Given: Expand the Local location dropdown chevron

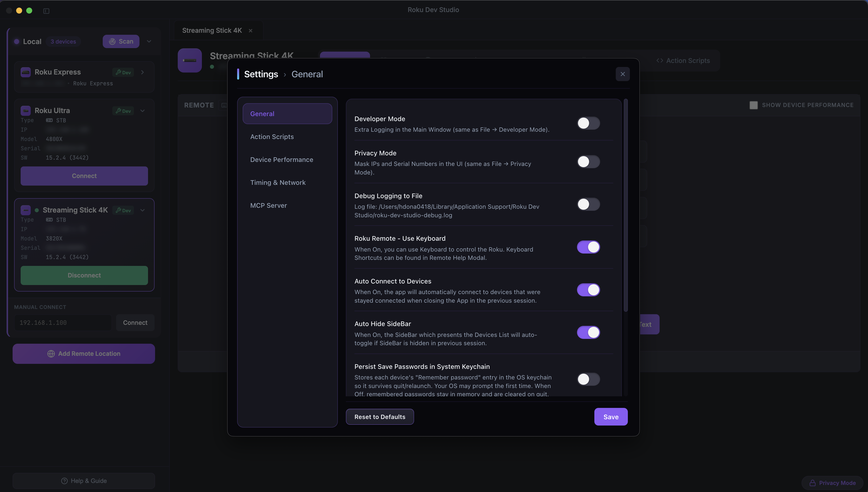Looking at the screenshot, I should click(x=149, y=41).
